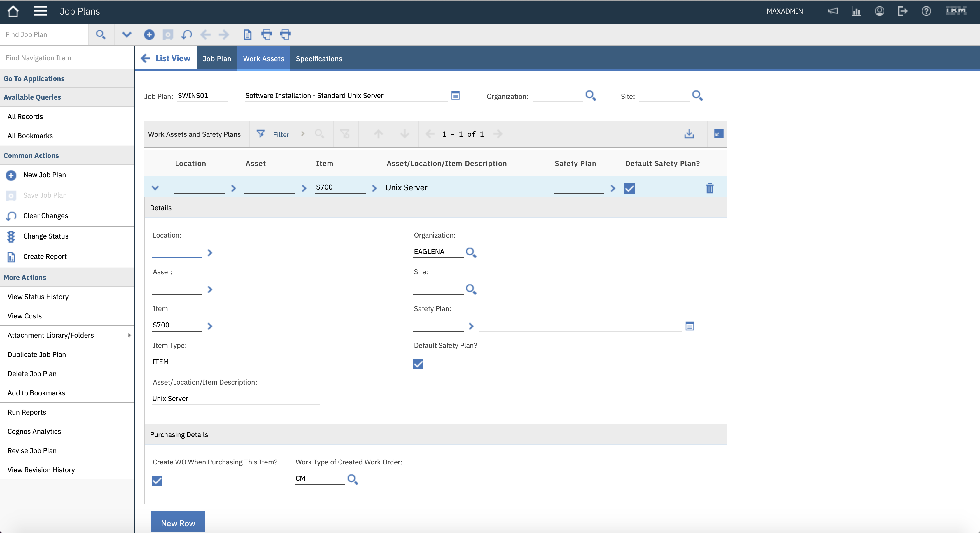Viewport: 980px width, 533px height.
Task: Delete the S700 row with trash icon
Action: (710, 188)
